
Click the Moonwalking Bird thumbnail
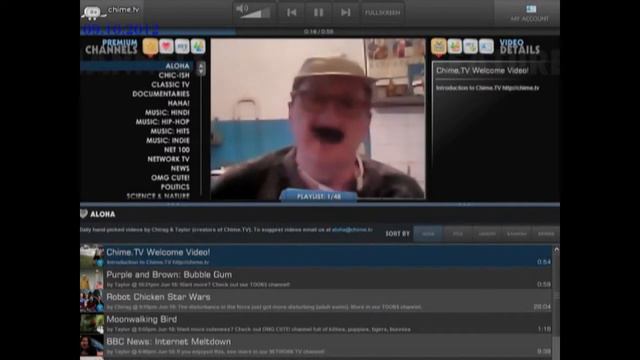tap(92, 323)
